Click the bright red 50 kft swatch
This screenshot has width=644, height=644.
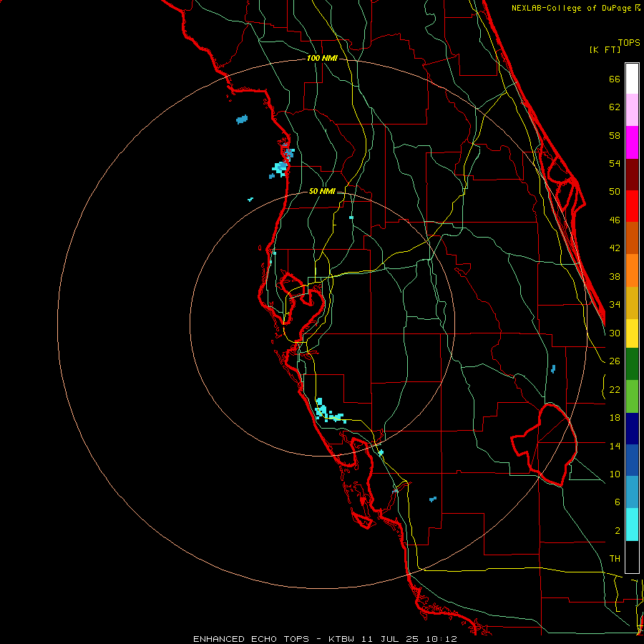pyautogui.click(x=632, y=206)
